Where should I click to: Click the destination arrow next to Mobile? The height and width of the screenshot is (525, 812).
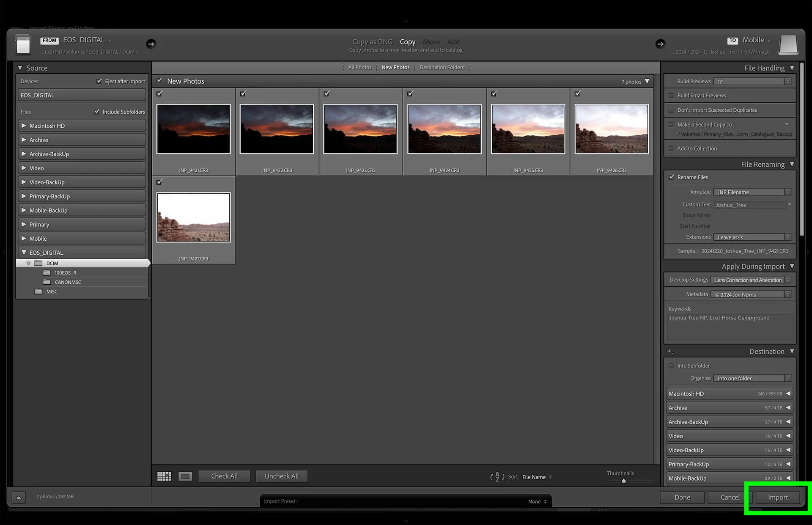(x=660, y=44)
